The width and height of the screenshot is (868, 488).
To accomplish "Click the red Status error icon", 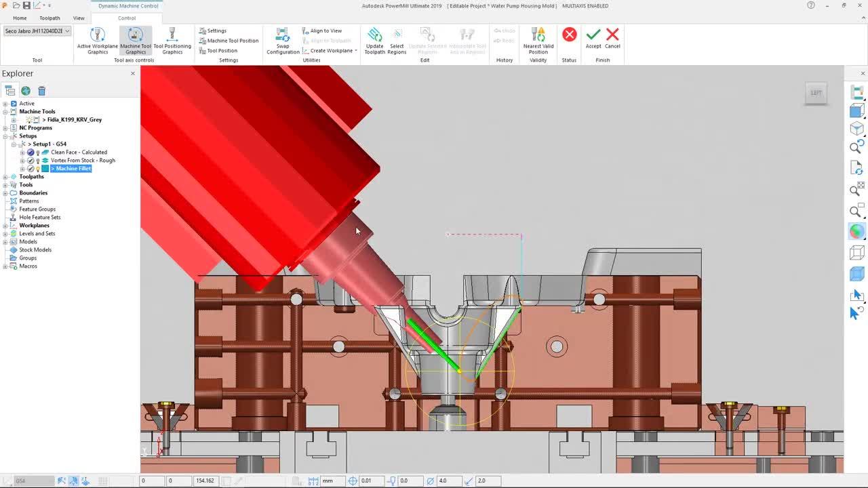I will pos(569,35).
